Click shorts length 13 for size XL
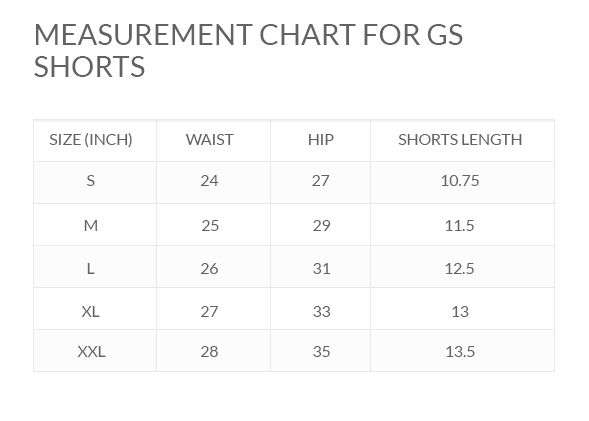 coord(460,312)
